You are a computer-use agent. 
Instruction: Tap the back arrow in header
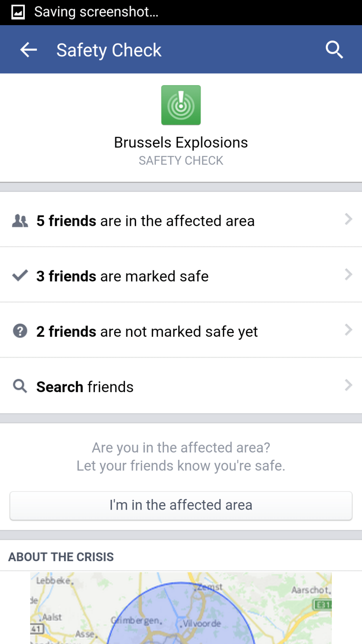[29, 50]
